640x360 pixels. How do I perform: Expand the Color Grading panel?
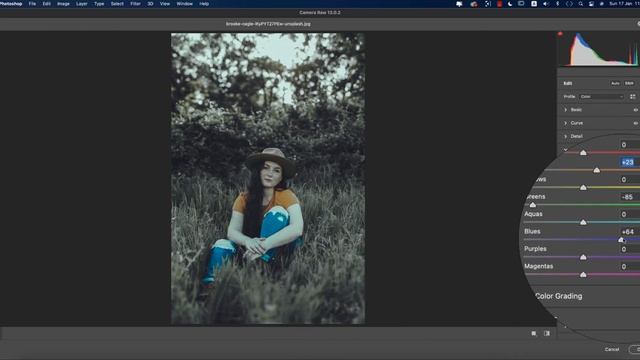click(558, 296)
